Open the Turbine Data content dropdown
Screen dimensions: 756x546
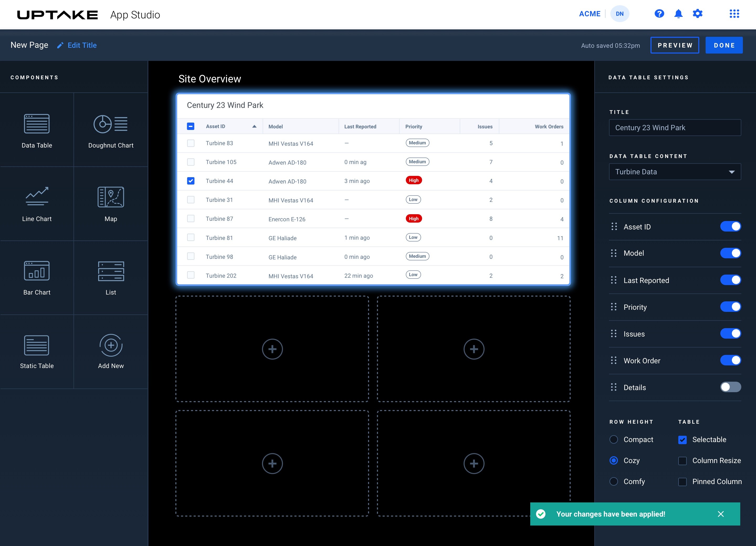tap(675, 172)
